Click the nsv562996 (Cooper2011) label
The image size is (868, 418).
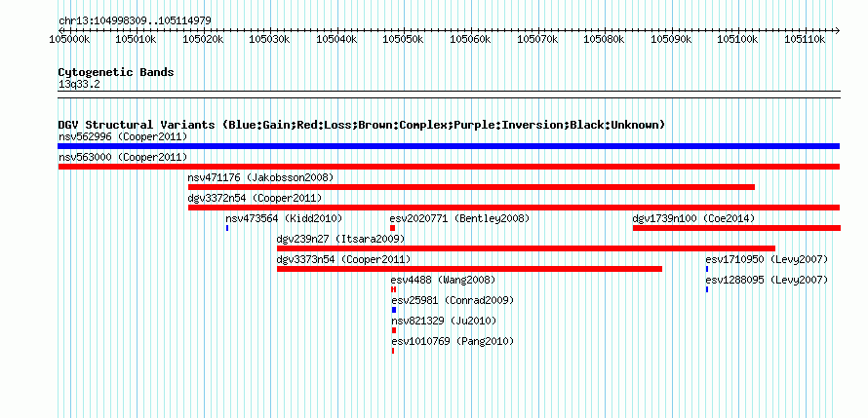[x=123, y=136]
